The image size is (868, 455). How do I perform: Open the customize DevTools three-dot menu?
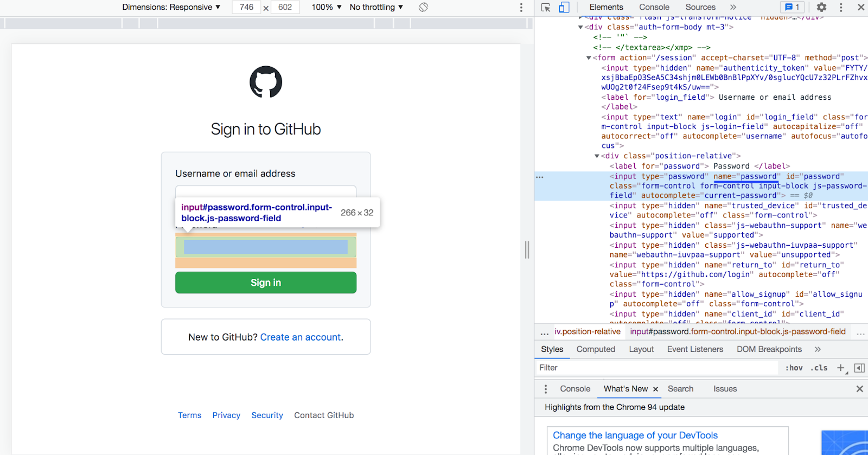[841, 7]
